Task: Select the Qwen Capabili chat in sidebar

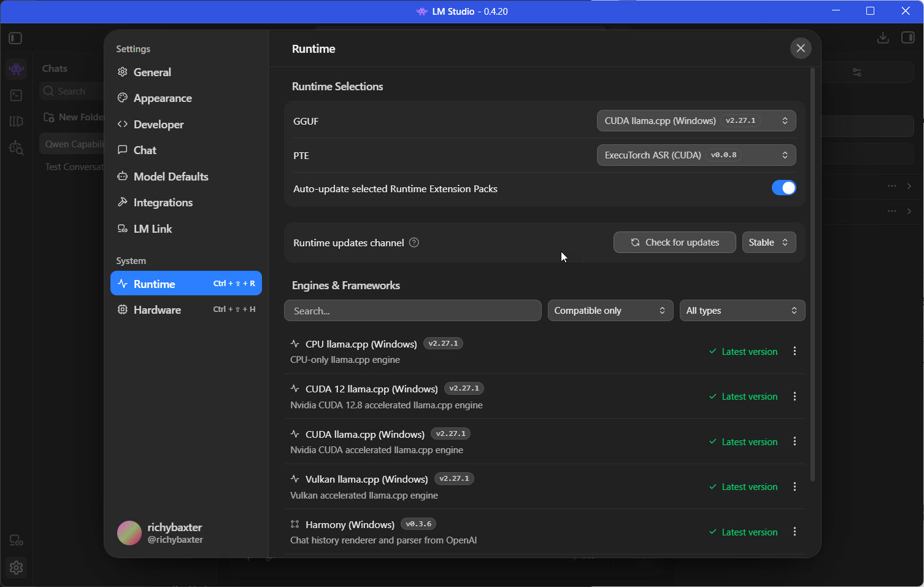Action: coord(72,144)
